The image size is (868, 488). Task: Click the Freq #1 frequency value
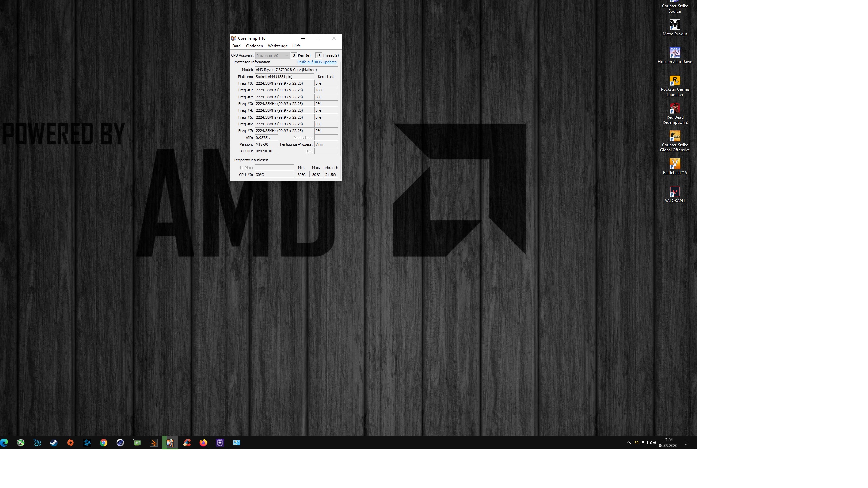click(x=284, y=90)
